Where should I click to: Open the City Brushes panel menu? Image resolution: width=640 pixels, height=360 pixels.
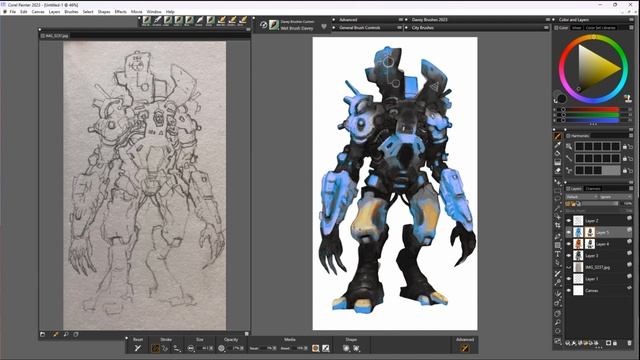(x=546, y=28)
